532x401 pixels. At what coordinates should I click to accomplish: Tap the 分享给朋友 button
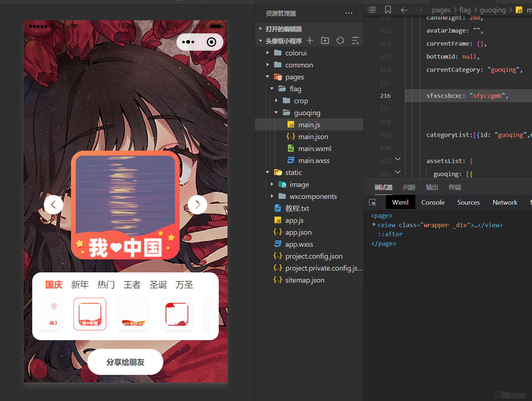[125, 362]
